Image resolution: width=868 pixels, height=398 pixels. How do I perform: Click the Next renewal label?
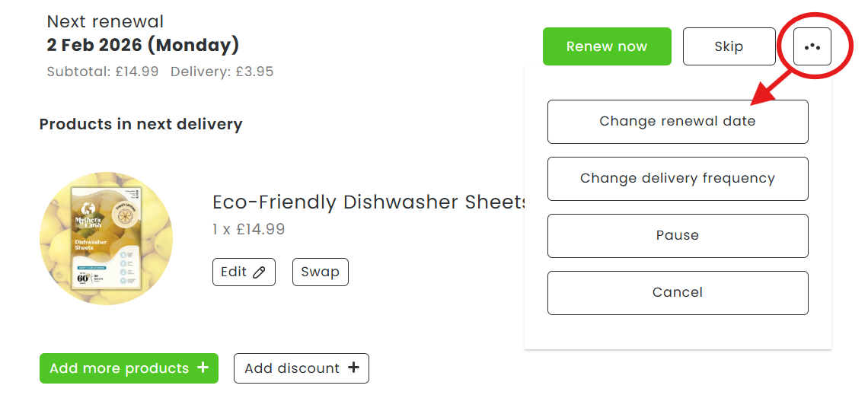105,21
